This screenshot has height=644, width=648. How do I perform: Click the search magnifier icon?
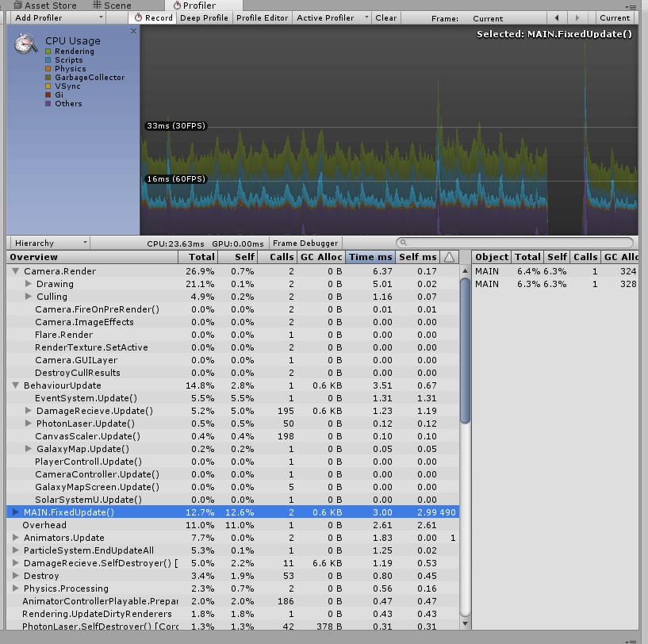404,243
